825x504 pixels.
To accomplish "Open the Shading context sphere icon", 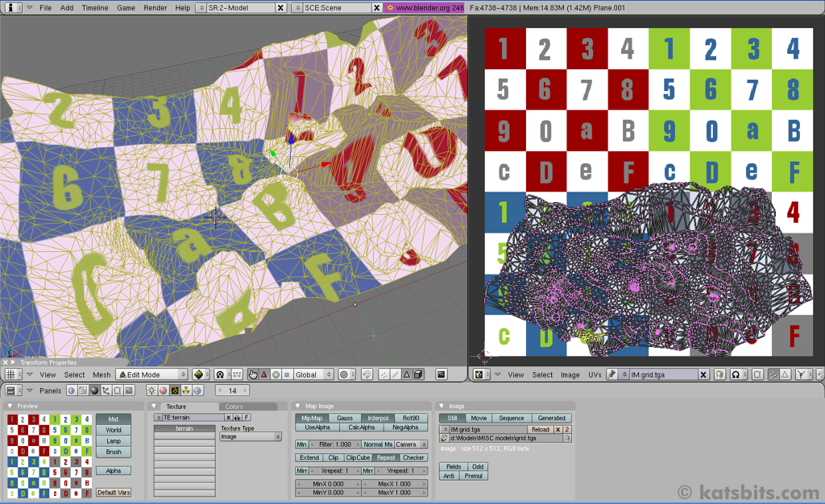I will tap(95, 390).
